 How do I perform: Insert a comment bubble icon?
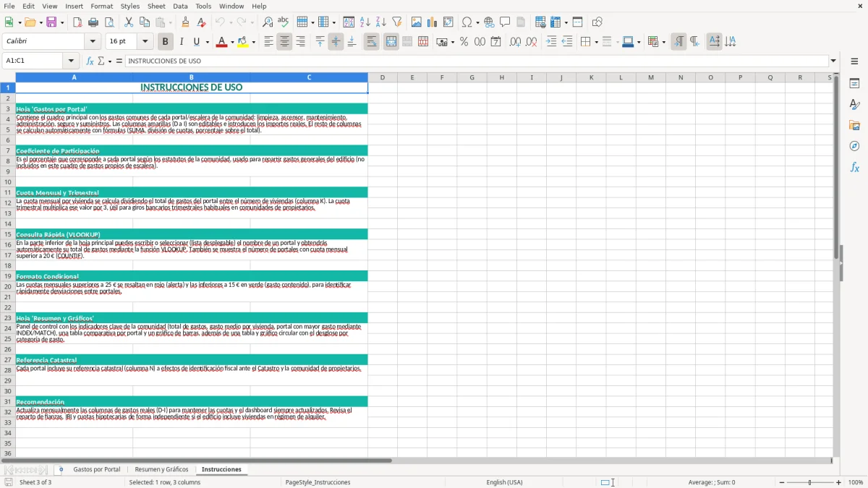[x=505, y=22]
